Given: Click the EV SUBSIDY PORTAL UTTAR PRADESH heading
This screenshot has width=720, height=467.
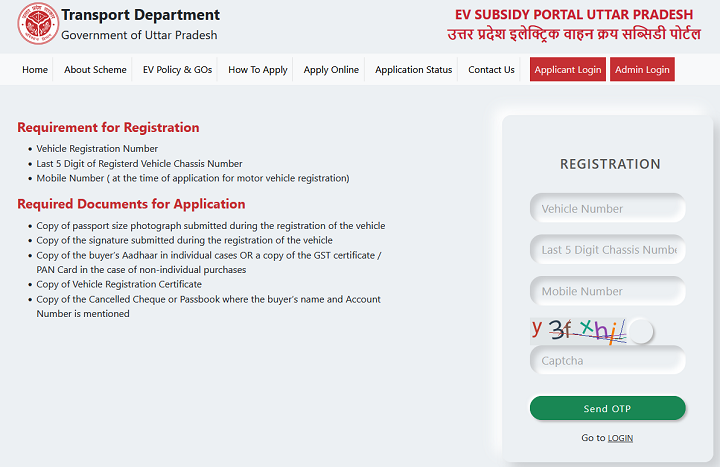Looking at the screenshot, I should 574,15.
